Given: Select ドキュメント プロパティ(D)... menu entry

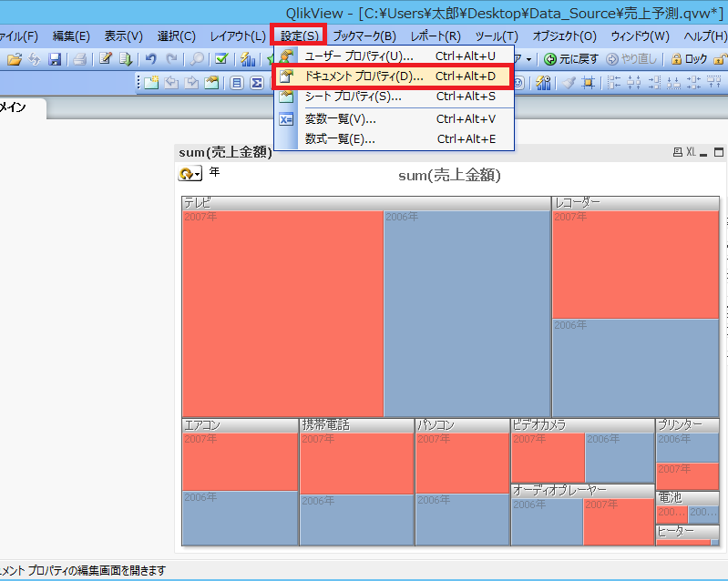Looking at the screenshot, I should point(364,76).
